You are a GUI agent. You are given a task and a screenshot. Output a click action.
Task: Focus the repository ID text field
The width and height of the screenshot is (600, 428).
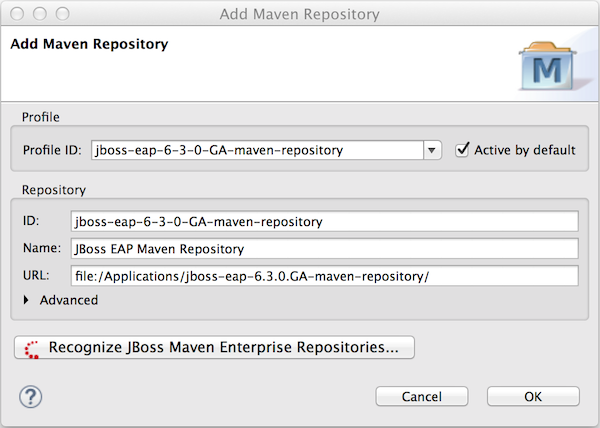click(324, 221)
